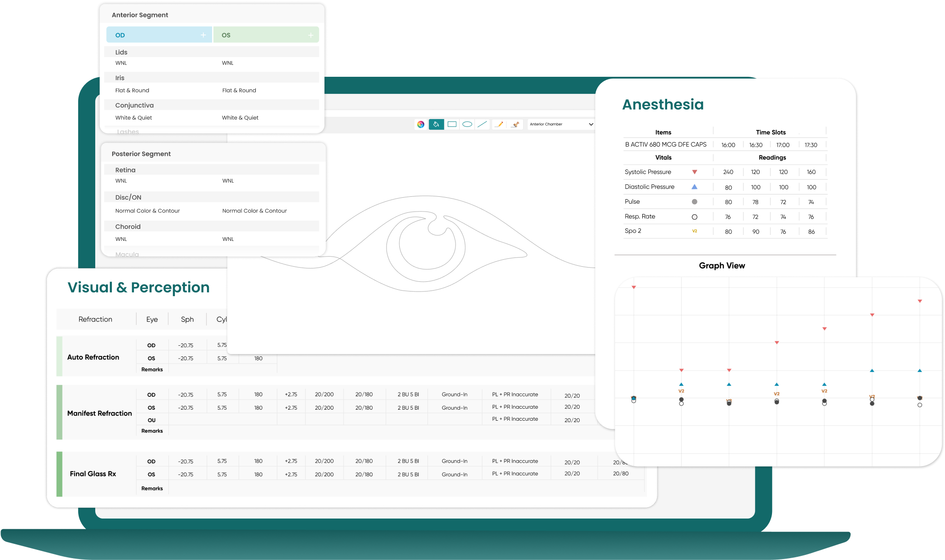Expand the OS column with plus button
The width and height of the screenshot is (945, 560).
[311, 34]
